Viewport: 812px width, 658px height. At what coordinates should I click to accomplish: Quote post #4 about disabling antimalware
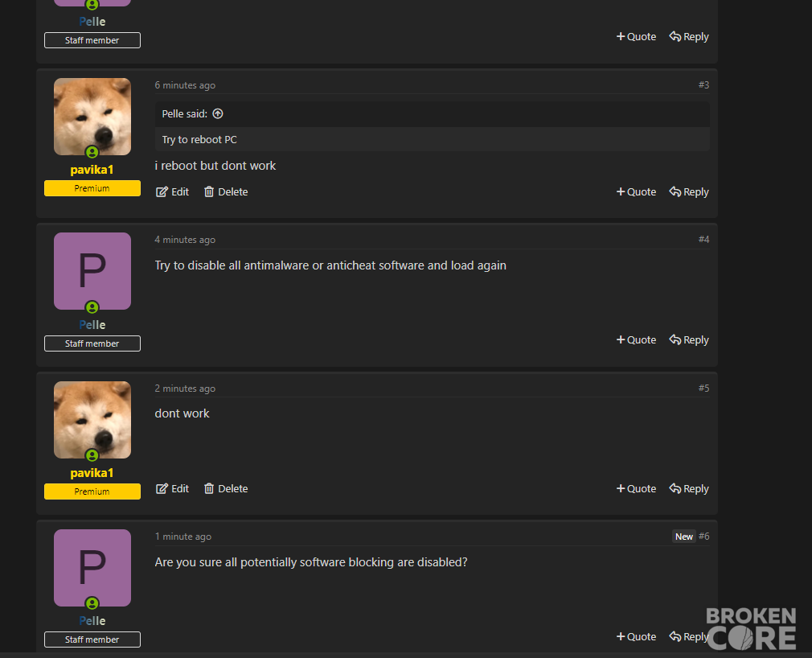point(636,340)
